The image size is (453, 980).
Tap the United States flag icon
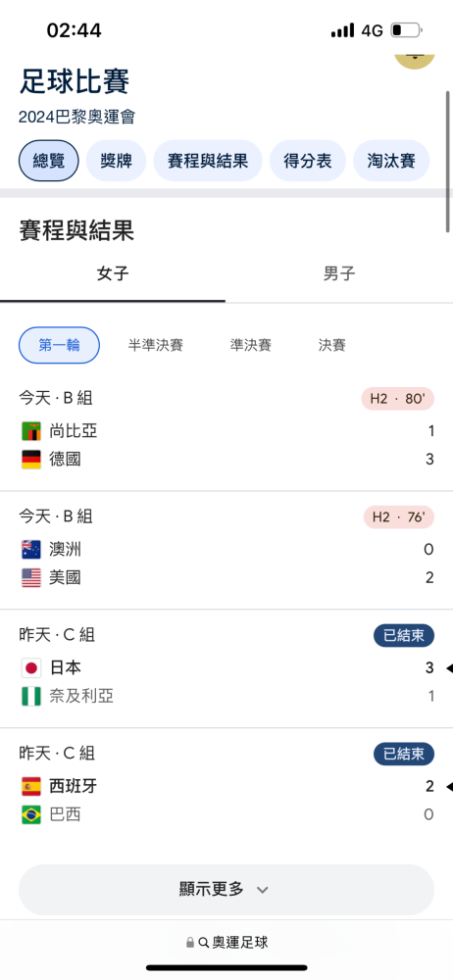[30, 577]
